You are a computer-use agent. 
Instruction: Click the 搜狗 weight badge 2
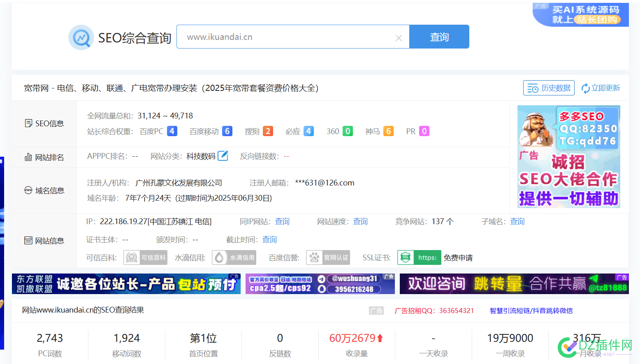click(268, 131)
